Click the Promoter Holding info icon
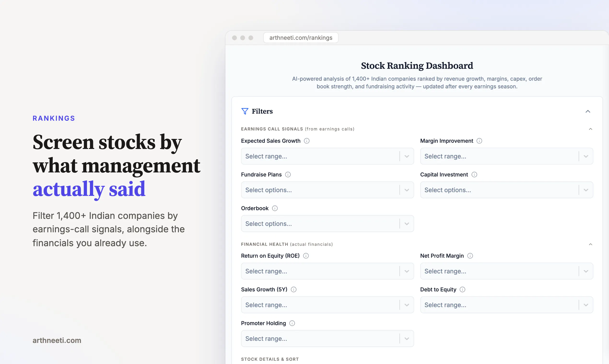Viewport: 609px width, 364px height. [x=292, y=323]
